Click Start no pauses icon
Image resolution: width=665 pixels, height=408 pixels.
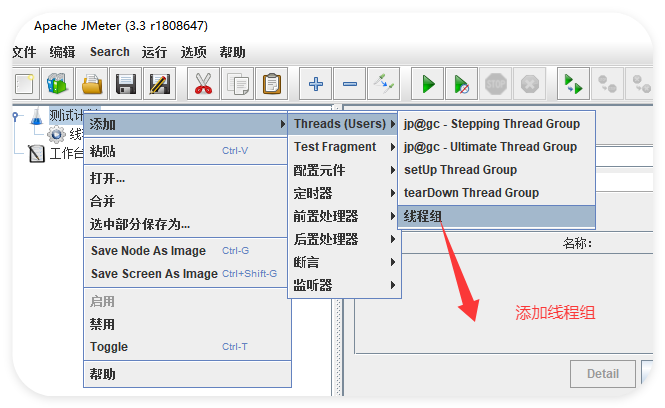coord(462,84)
